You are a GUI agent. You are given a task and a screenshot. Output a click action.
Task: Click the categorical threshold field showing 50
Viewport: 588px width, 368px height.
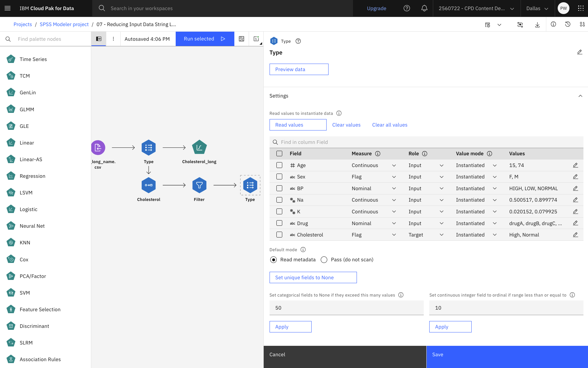pyautogui.click(x=346, y=308)
